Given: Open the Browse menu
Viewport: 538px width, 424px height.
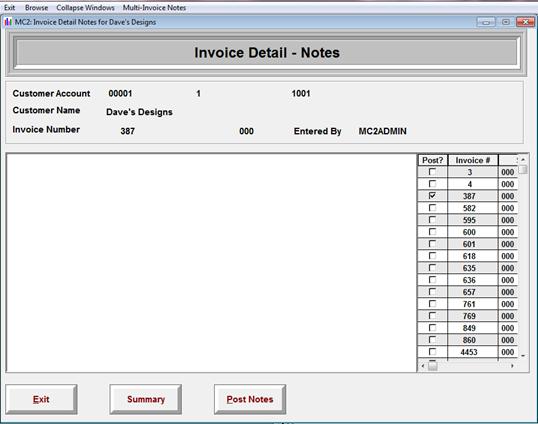Looking at the screenshot, I should click(36, 8).
